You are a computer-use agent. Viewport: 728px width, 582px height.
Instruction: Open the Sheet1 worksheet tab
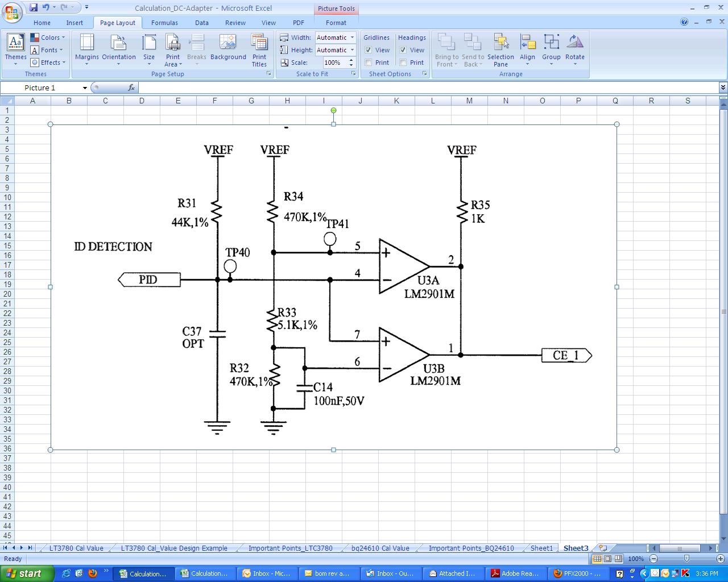click(x=541, y=548)
